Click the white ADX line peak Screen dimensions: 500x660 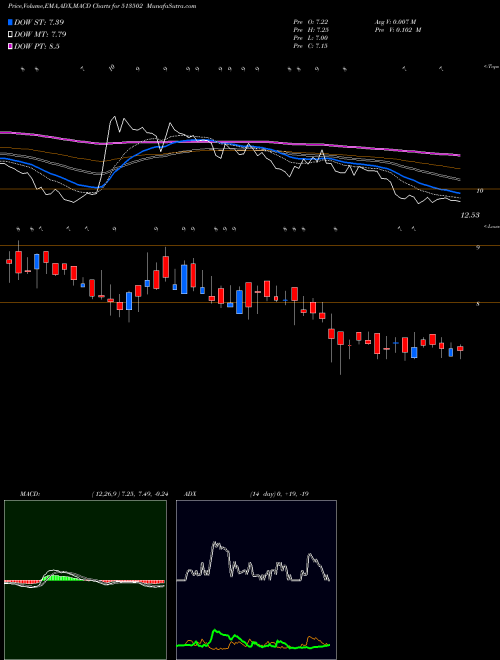[216, 544]
